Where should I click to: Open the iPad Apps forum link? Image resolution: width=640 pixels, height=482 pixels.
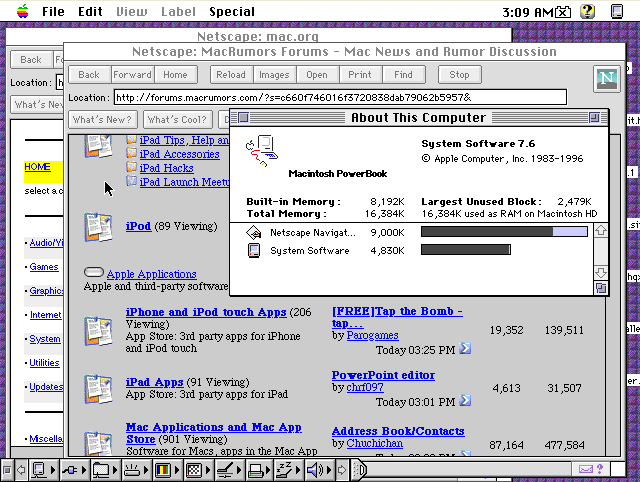click(x=154, y=382)
